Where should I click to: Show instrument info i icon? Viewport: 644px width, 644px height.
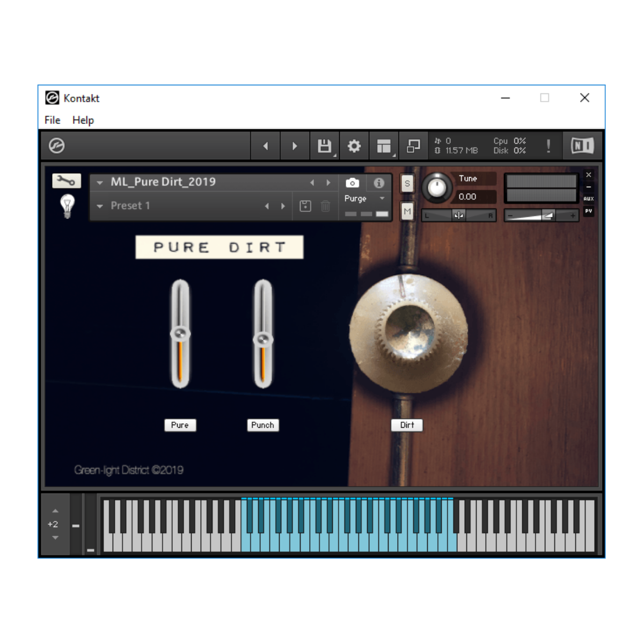[379, 183]
